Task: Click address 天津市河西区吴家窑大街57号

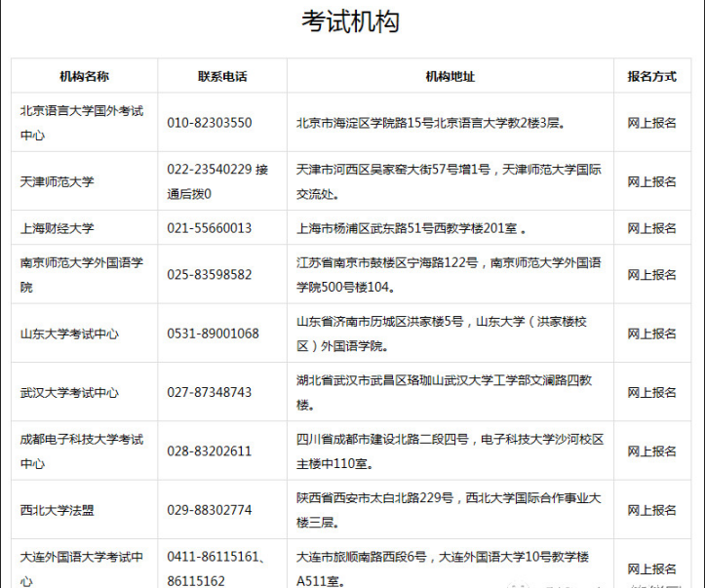Action: coord(380,170)
